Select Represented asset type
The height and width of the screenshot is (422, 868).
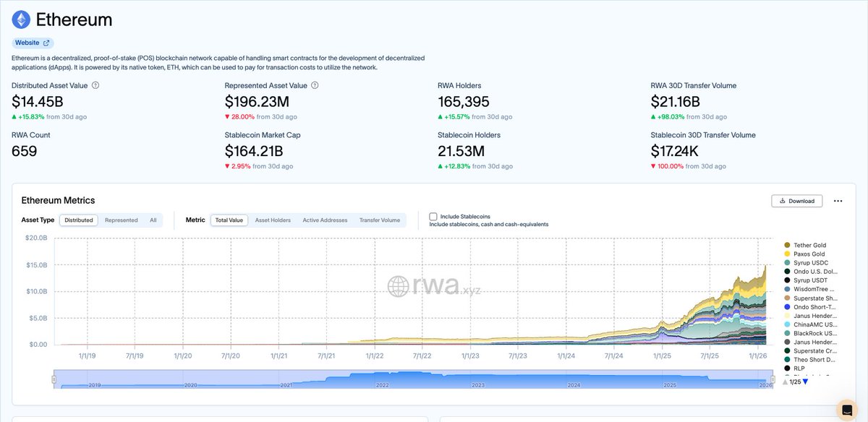tap(121, 220)
